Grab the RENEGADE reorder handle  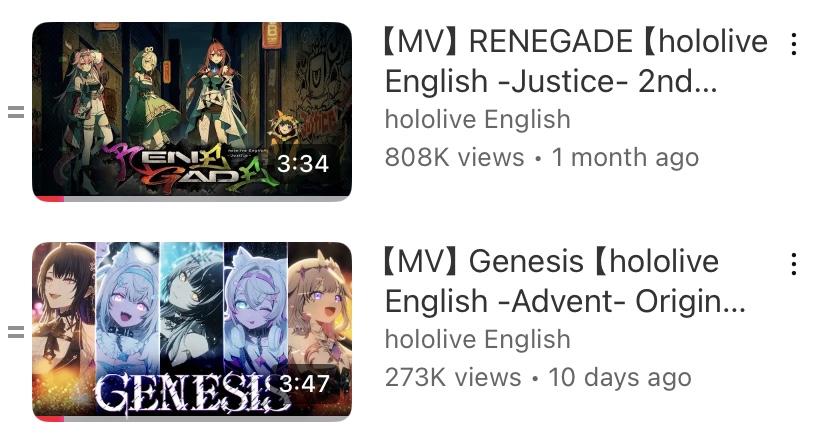click(16, 112)
